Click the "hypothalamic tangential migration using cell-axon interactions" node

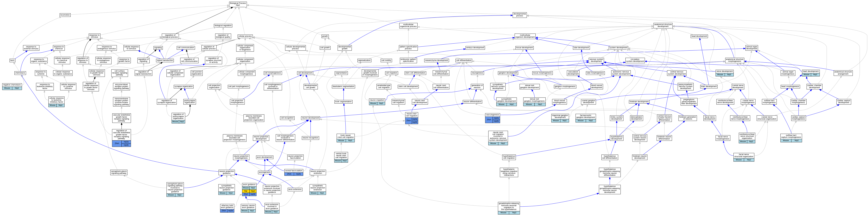click(509, 172)
